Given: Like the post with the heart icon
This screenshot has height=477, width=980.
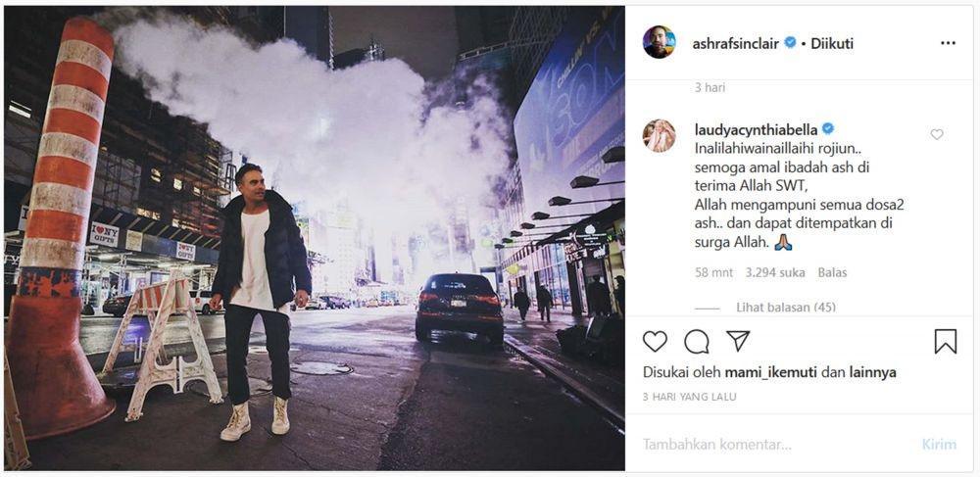Looking at the screenshot, I should pyautogui.click(x=655, y=342).
